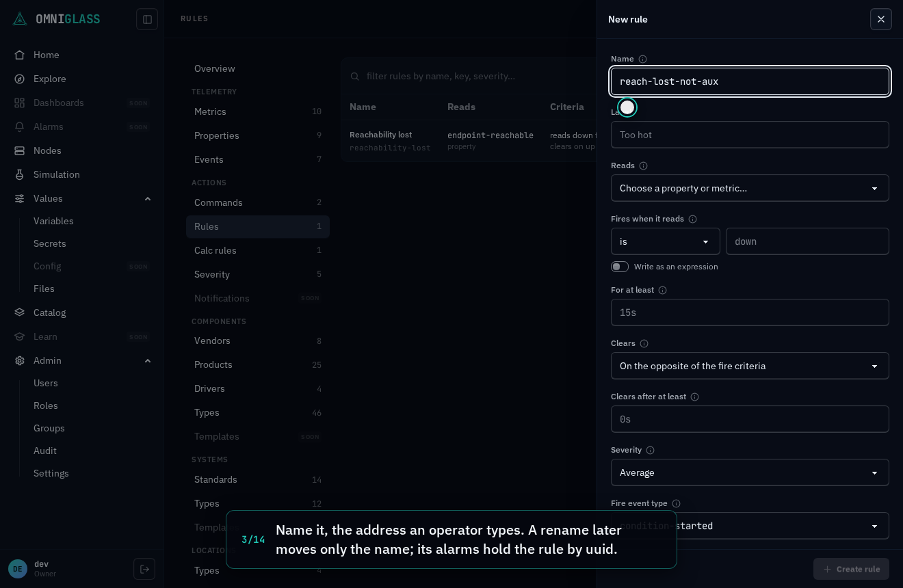The height and width of the screenshot is (588, 903).
Task: Open the Reads property or metric dropdown
Action: pos(750,188)
